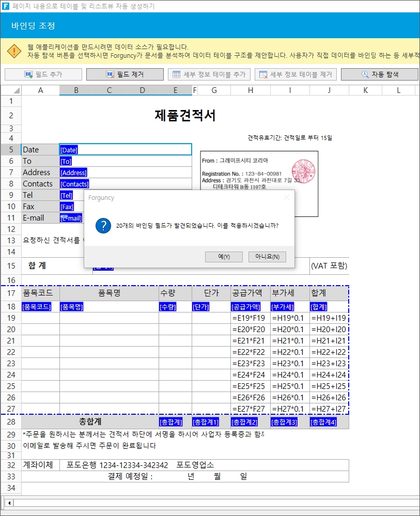Click the select-all corner of the sheet
420x516 pixels.
pos(11,90)
